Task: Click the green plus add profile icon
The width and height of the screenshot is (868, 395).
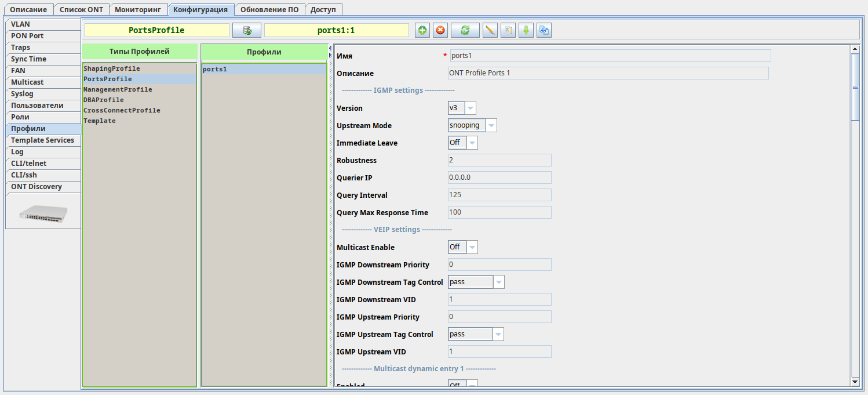Action: point(423,30)
